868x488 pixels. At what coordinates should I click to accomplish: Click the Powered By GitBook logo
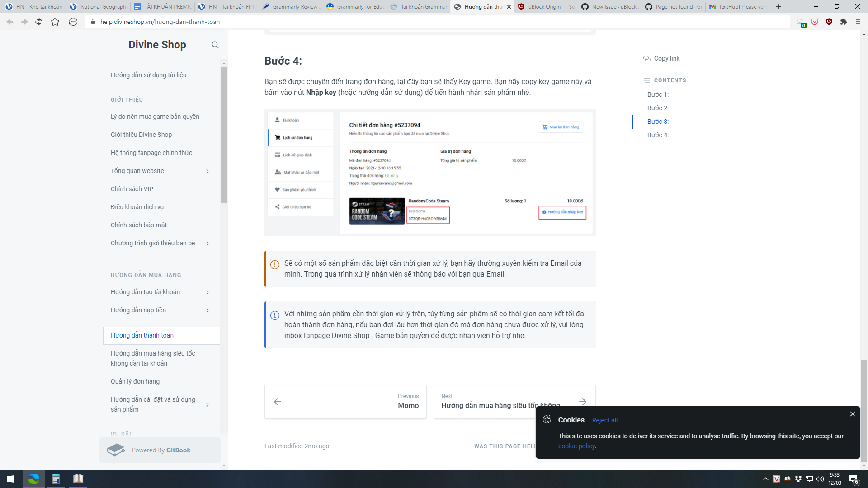[x=116, y=450]
